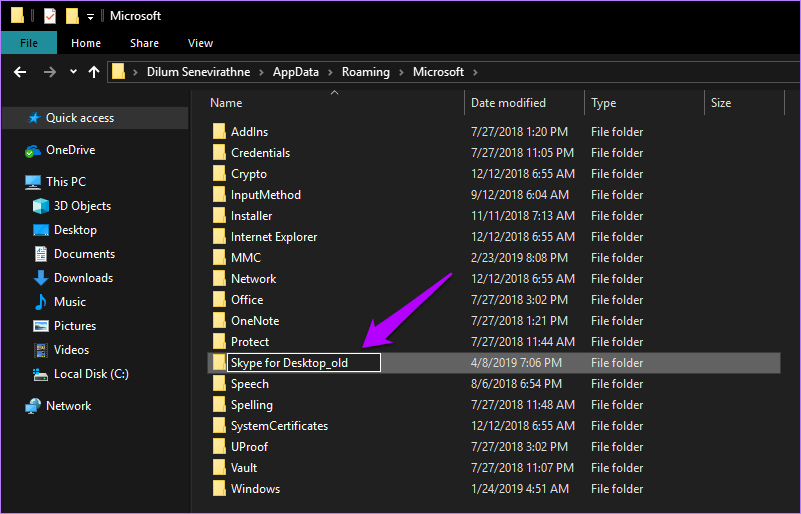Click AppData in the address breadcrumb

click(295, 72)
